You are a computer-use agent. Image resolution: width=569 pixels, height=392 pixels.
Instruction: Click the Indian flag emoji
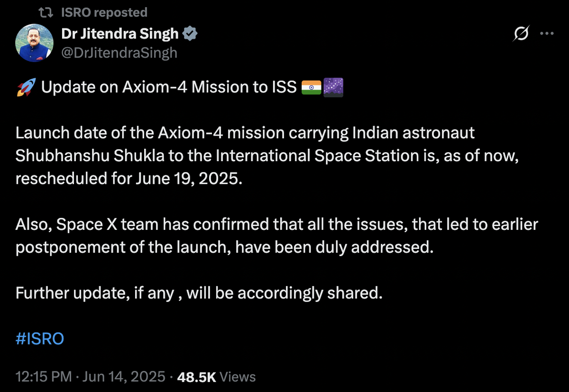[312, 88]
